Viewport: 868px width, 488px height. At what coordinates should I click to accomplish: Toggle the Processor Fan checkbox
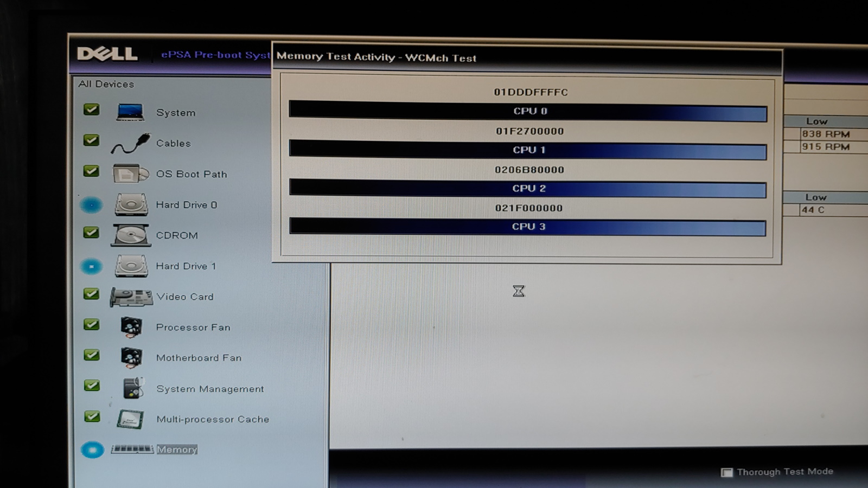tap(91, 324)
